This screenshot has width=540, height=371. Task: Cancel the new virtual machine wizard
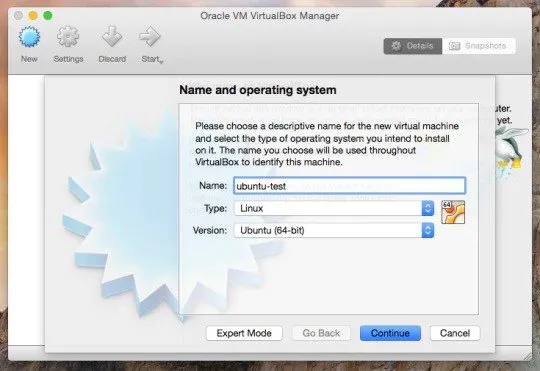pyautogui.click(x=455, y=333)
